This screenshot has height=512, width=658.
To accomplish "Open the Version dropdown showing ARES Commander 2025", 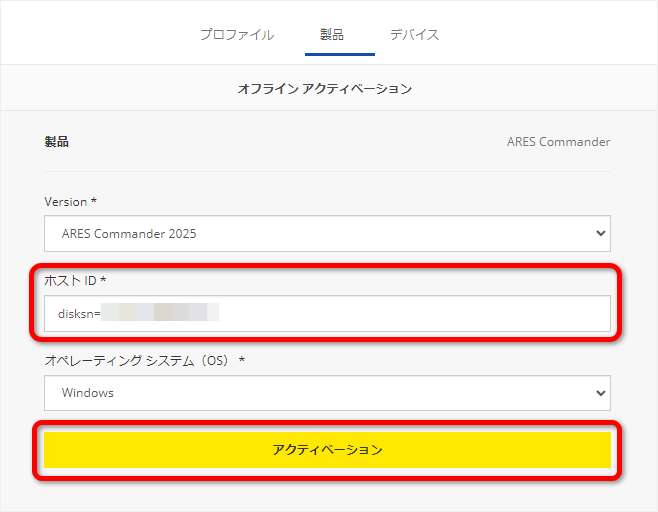I will [x=327, y=234].
